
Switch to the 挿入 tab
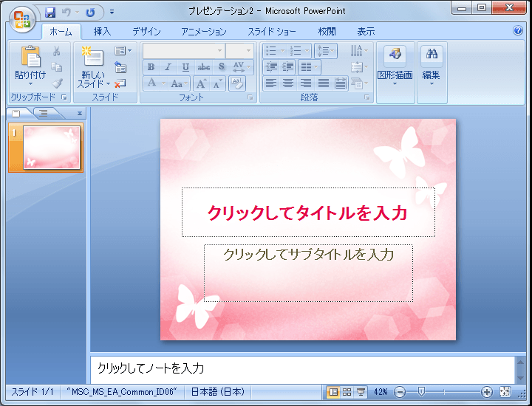[102, 32]
